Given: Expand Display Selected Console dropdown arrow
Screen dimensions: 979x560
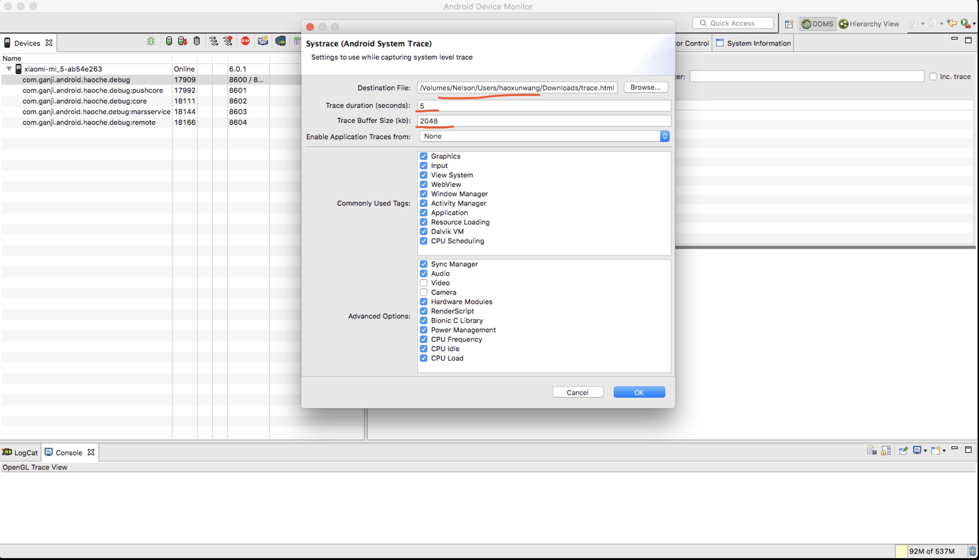Looking at the screenshot, I should [x=925, y=451].
